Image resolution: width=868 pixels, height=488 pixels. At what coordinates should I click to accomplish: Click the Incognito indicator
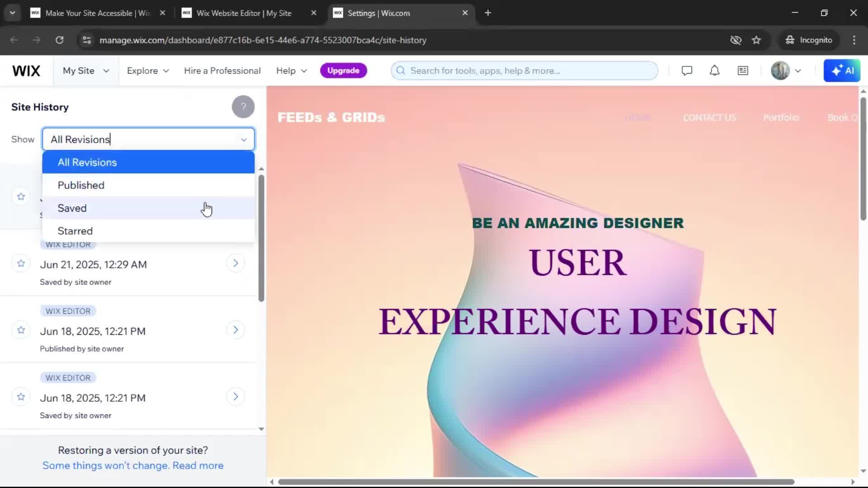pos(809,40)
